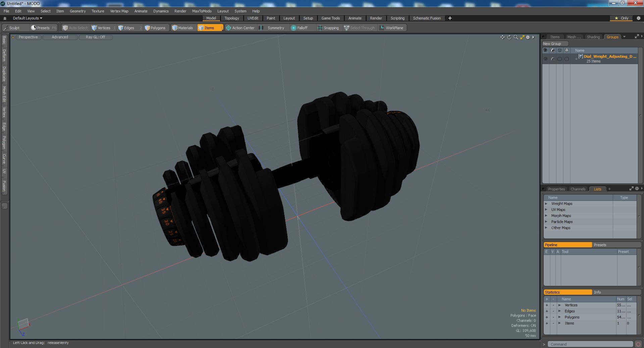Switch to the Shading panel tab
Viewport: 644px width, 348px height.
click(x=593, y=37)
